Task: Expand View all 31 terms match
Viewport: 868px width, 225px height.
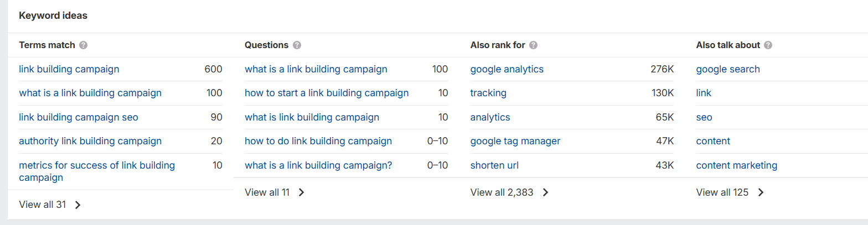Action: (50, 205)
